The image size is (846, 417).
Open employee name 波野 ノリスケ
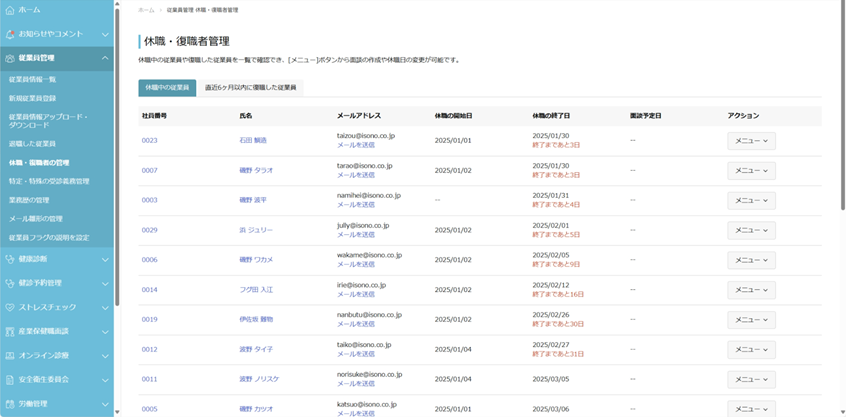click(x=260, y=379)
